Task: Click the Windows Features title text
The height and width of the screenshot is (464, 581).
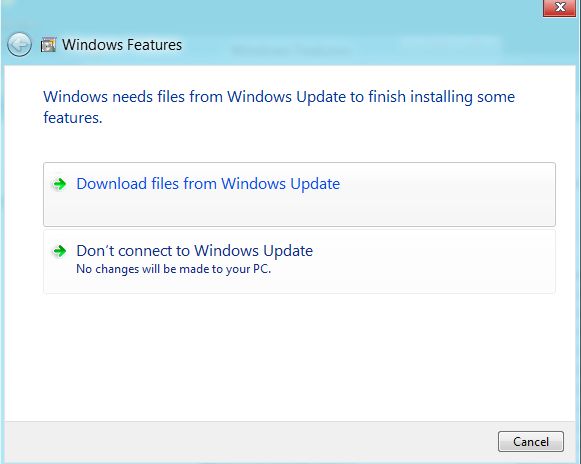Action: [x=122, y=45]
